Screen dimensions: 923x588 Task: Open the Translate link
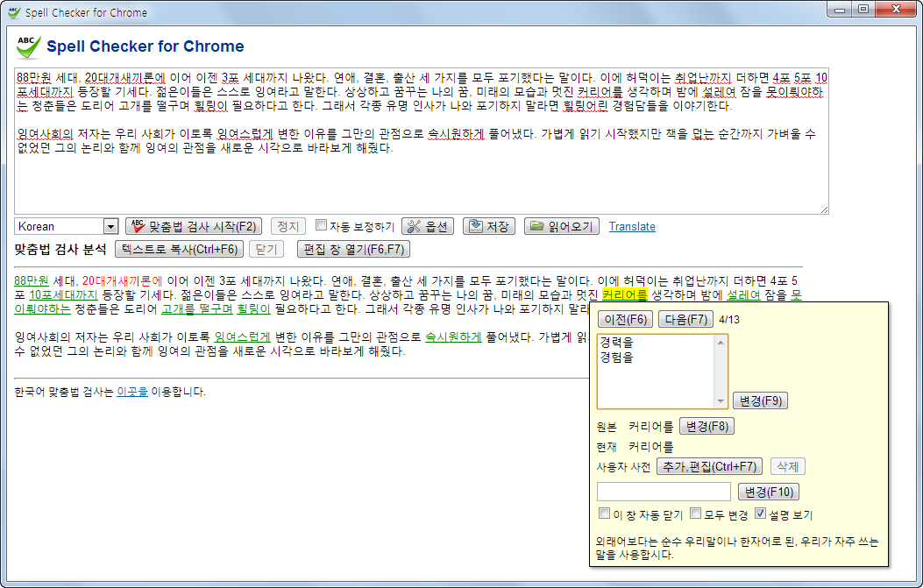click(632, 227)
